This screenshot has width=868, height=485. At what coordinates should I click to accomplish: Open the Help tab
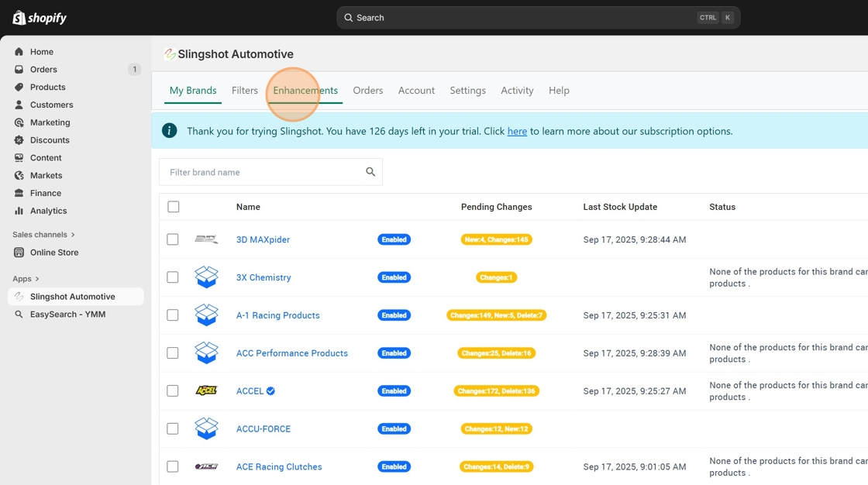pyautogui.click(x=559, y=90)
